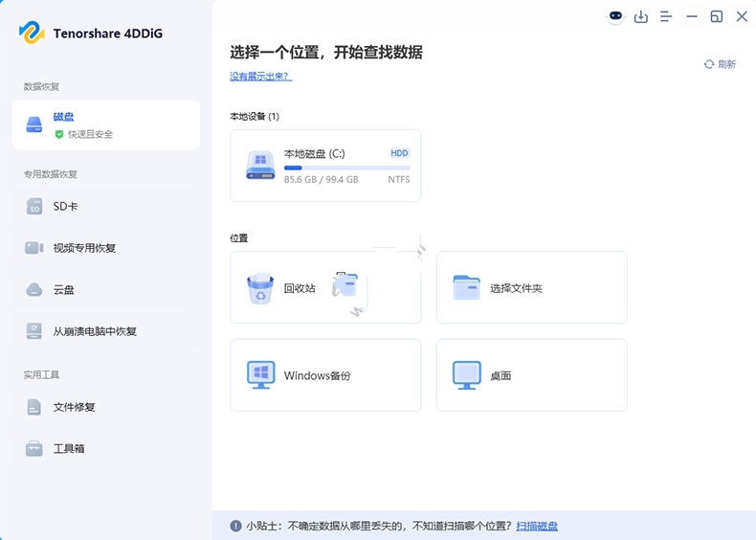Click the Tenorshare 4DDiG logo
This screenshot has width=756, height=540.
pyautogui.click(x=33, y=33)
